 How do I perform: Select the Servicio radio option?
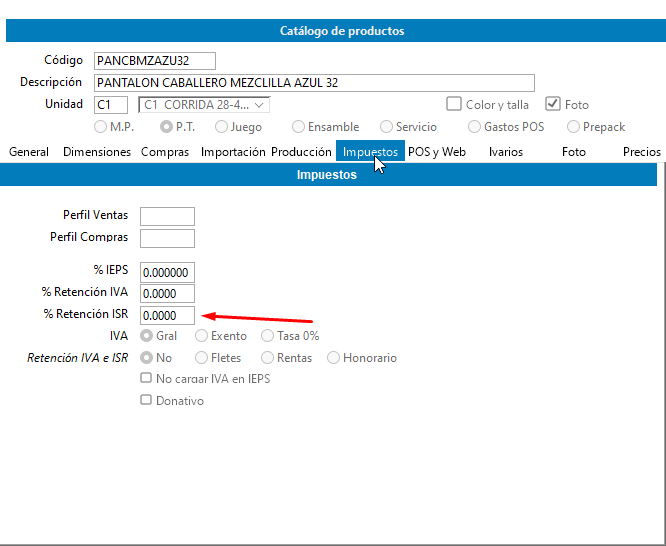386,127
